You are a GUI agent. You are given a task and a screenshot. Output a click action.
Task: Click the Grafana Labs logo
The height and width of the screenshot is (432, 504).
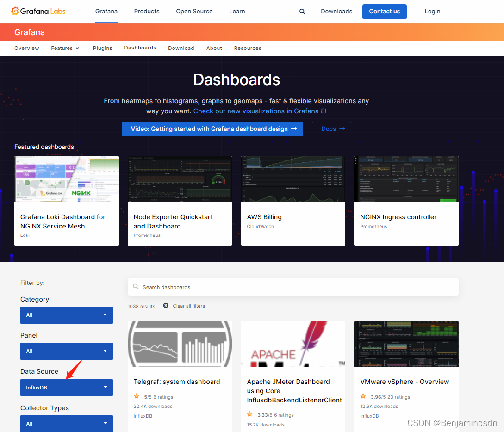(38, 11)
